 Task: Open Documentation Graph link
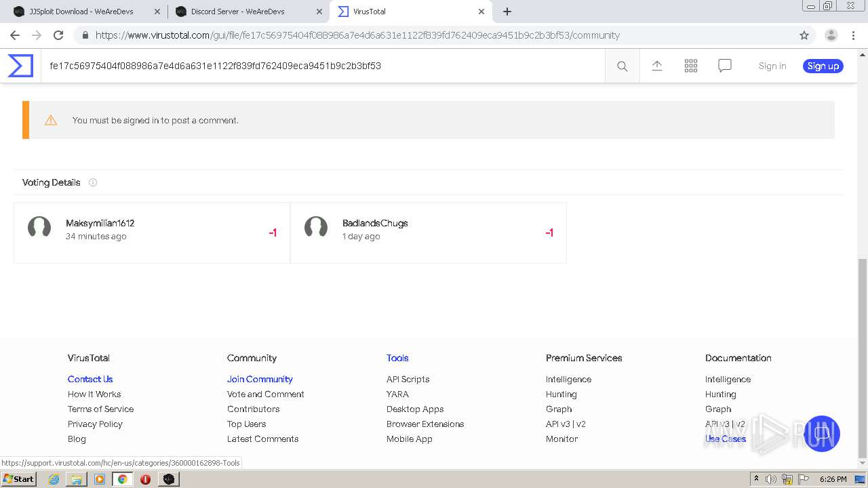pyautogui.click(x=718, y=409)
